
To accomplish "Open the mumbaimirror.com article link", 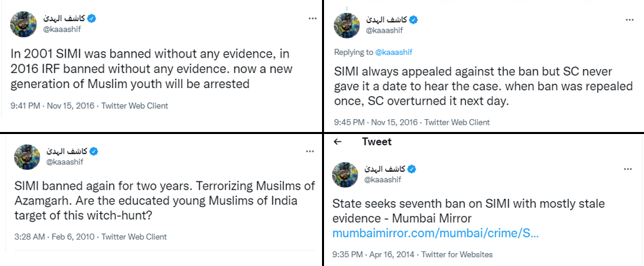I will point(435,234).
